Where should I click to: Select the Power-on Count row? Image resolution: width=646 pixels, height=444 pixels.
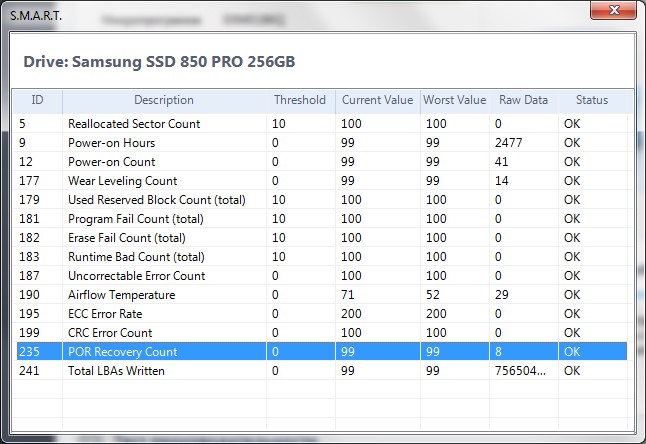322,161
